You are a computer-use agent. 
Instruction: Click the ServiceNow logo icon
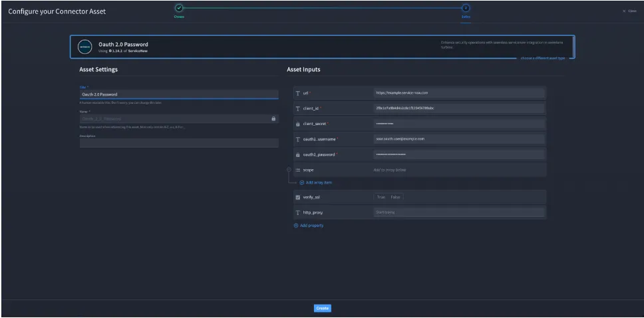point(85,47)
